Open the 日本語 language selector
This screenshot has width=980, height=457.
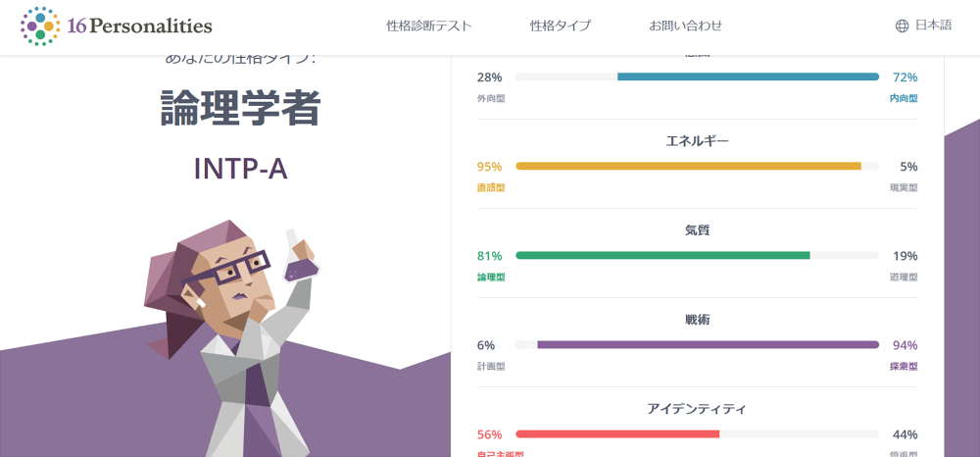[x=933, y=26]
